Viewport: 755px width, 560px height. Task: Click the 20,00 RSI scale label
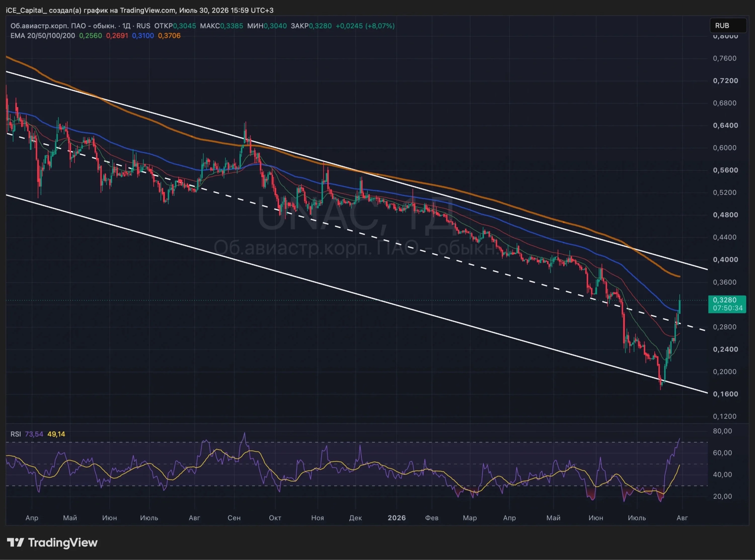(723, 496)
